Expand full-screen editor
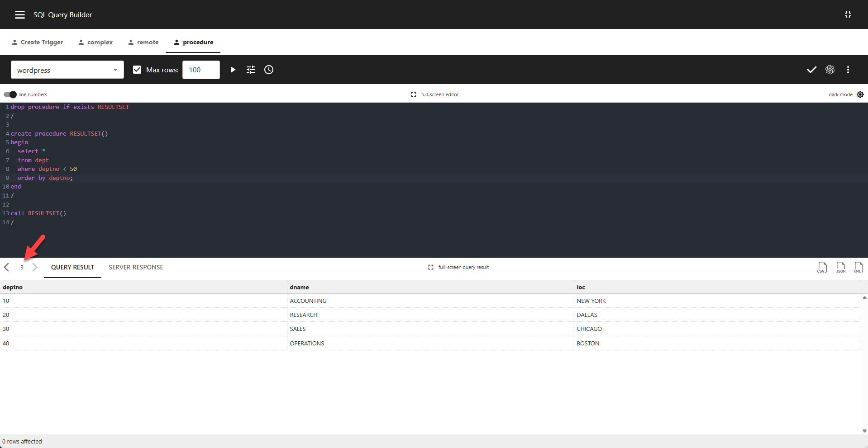This screenshot has height=448, width=868. point(434,94)
